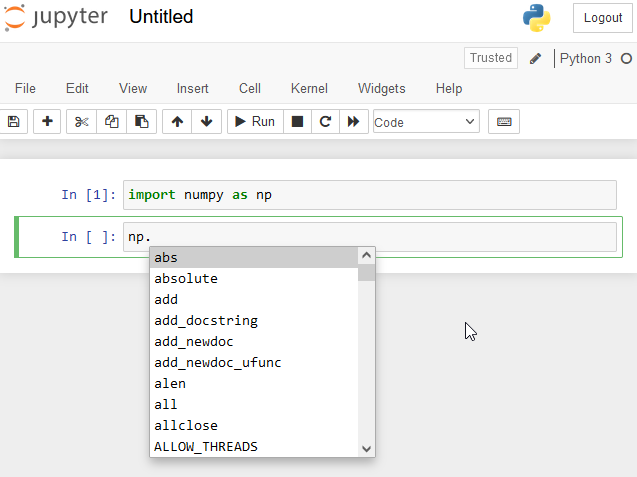Restart the kernel circular arrow icon

click(x=325, y=122)
